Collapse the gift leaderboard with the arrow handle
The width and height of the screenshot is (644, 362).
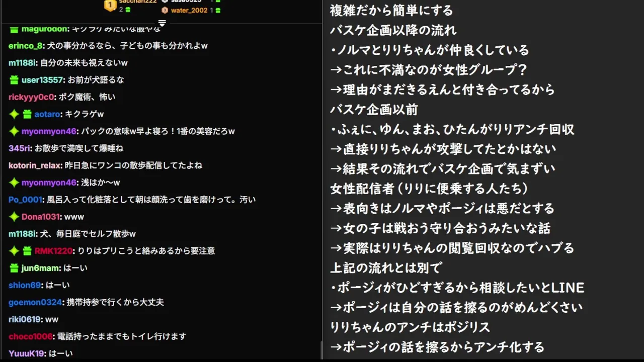click(162, 23)
